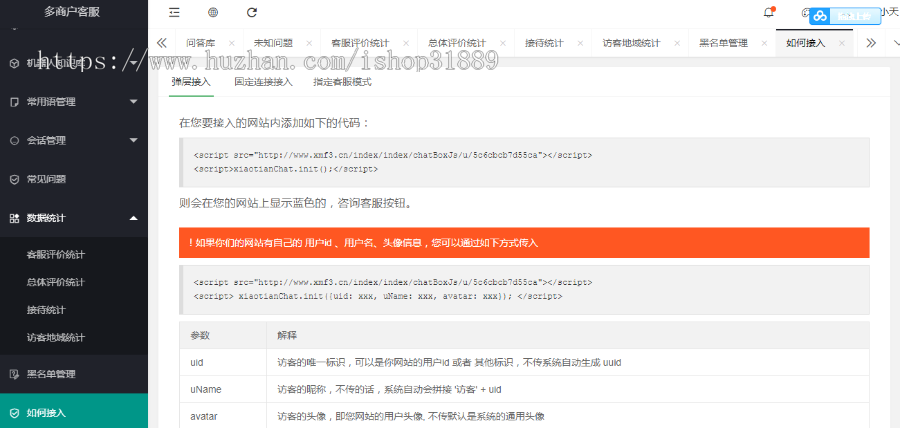Screen dimensions: 900x428
Task: Switch to the 接待统计 tab
Action: coord(544,43)
